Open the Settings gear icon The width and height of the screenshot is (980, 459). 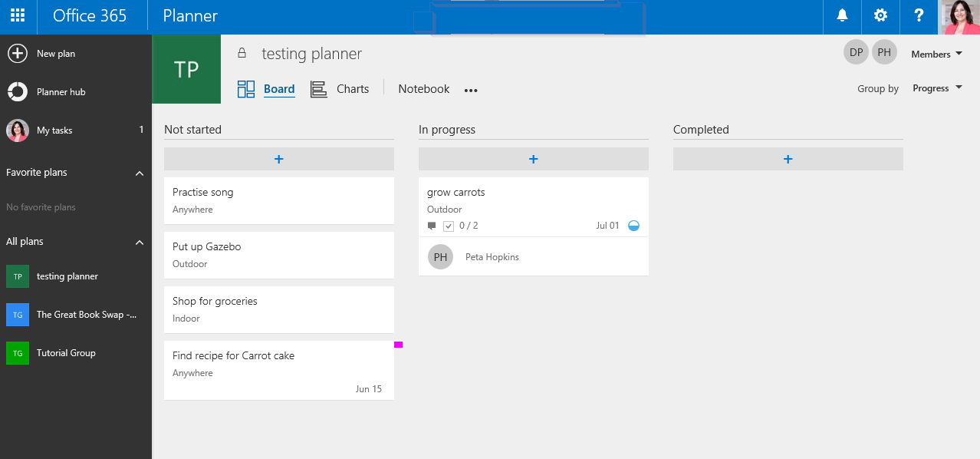[x=880, y=15]
